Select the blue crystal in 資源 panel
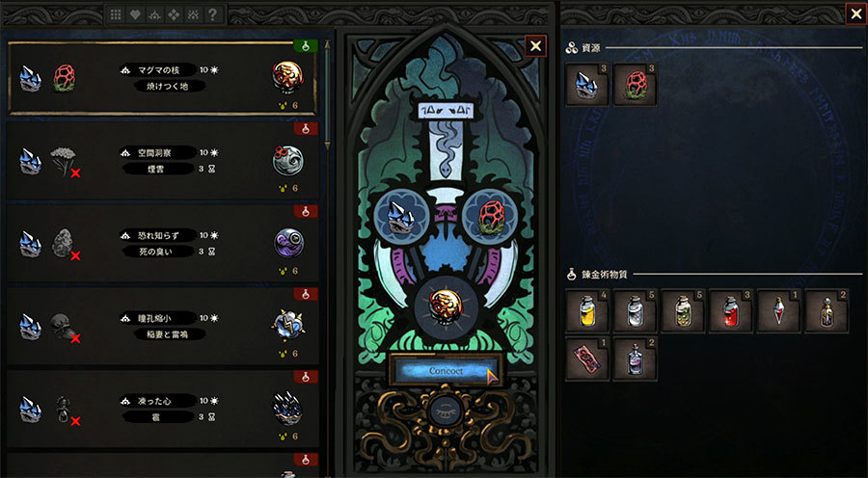This screenshot has height=478, width=868. 586,84
